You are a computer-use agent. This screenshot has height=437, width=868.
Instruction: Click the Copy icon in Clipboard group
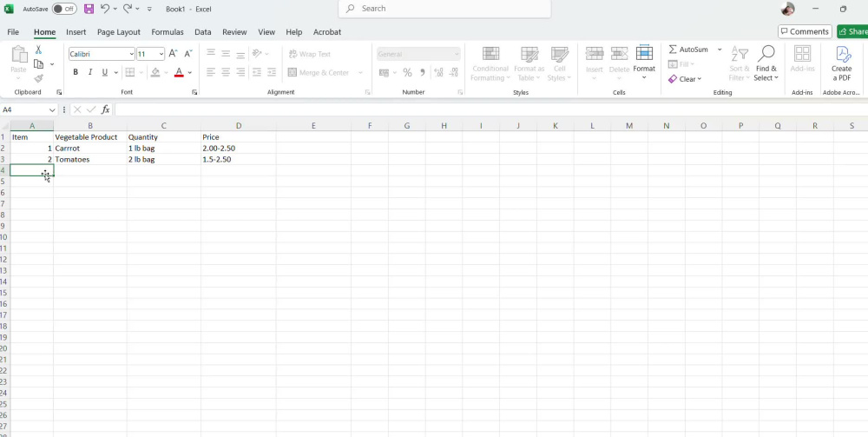click(x=38, y=64)
